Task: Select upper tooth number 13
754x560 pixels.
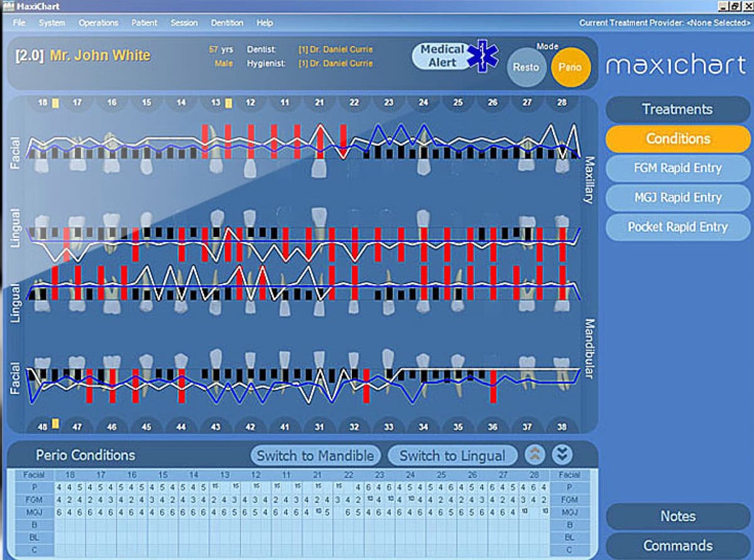Action: (216, 102)
